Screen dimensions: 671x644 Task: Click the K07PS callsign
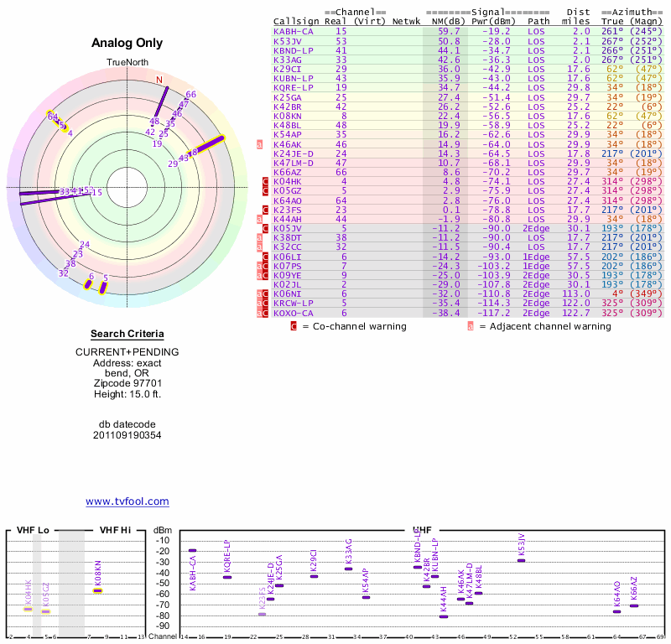pyautogui.click(x=288, y=266)
